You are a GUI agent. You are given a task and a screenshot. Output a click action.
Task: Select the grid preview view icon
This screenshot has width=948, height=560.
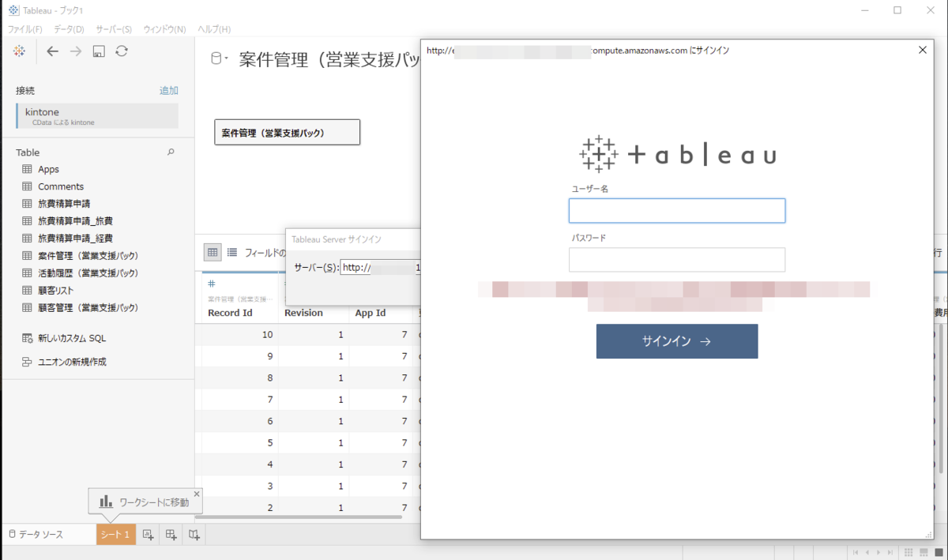(213, 253)
